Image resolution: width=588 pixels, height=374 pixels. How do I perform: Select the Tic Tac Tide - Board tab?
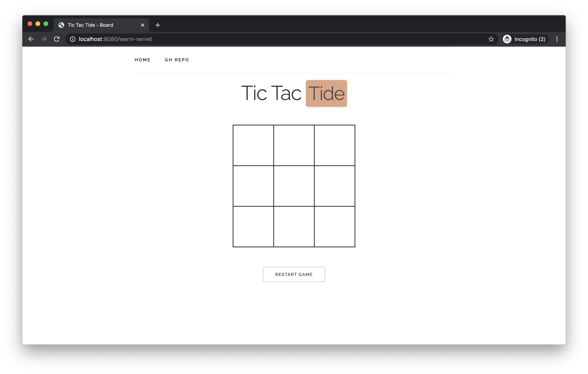pyautogui.click(x=101, y=25)
